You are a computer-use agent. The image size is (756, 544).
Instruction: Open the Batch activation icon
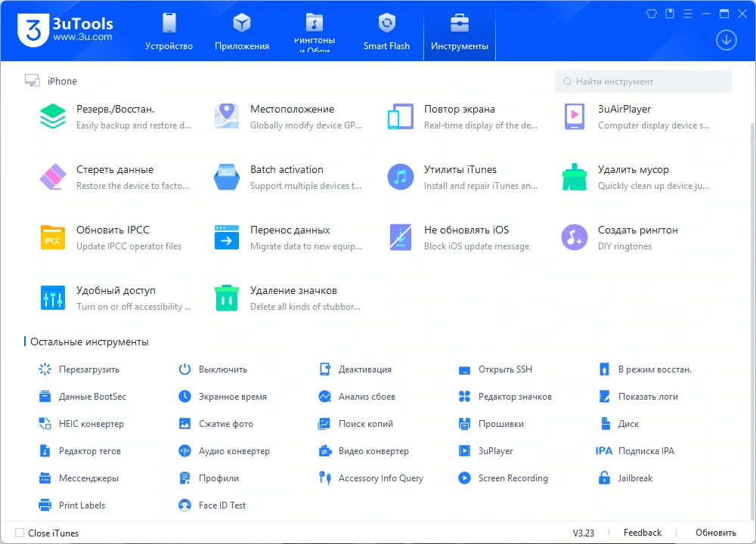coord(227,177)
